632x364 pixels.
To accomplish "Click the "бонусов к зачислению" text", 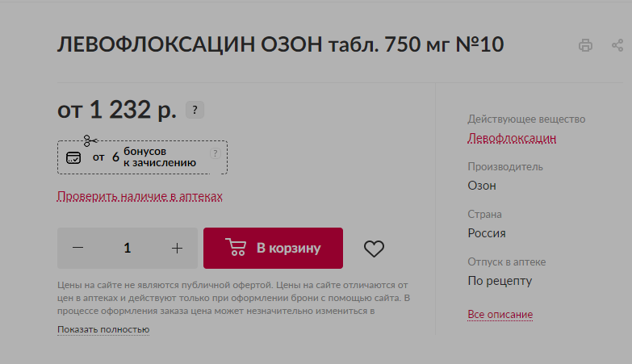I will pos(159,157).
